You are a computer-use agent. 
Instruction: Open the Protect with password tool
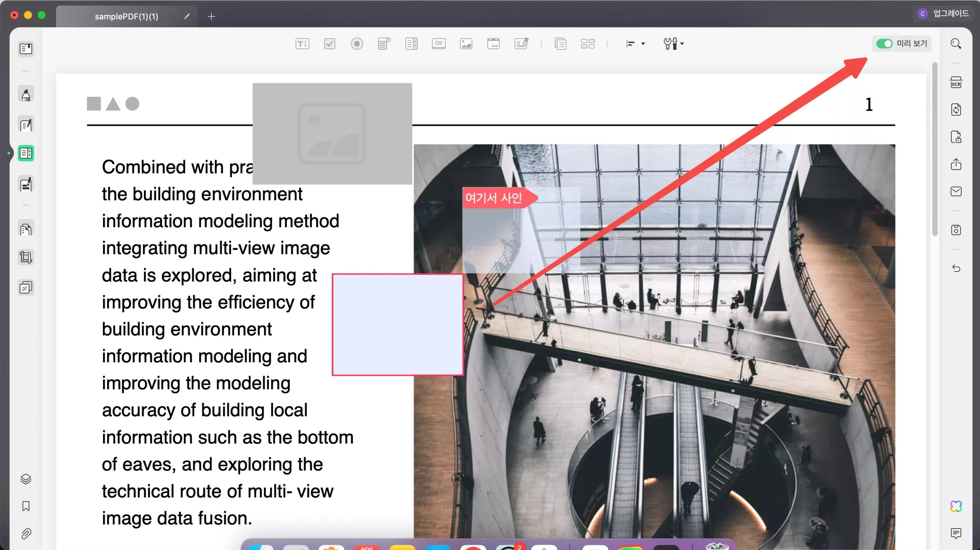[956, 137]
